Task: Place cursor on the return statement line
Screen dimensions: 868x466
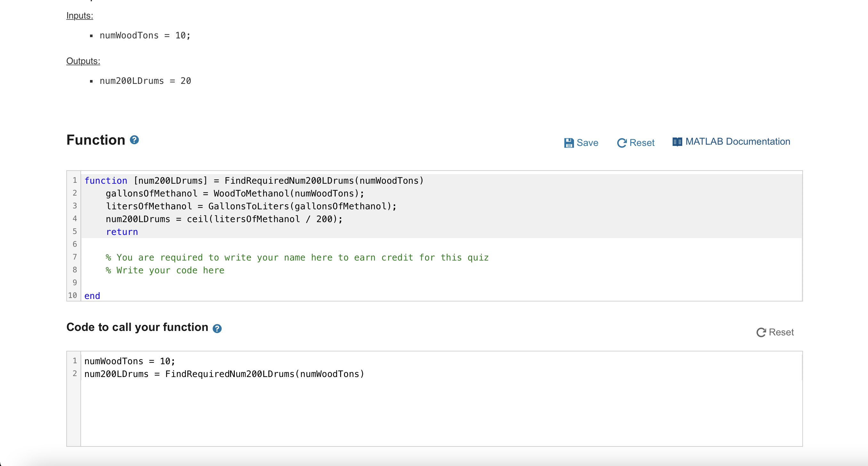Action: coord(122,232)
